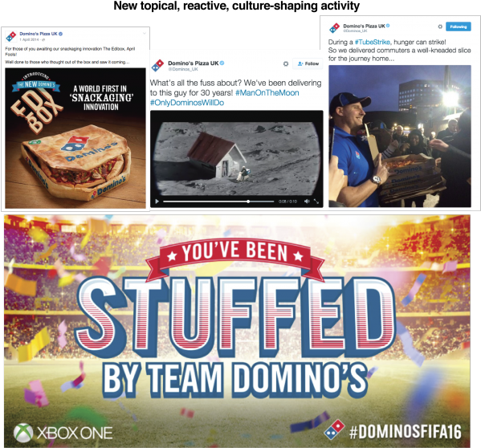Image resolution: width=481 pixels, height=448 pixels.
Task: Open gear menu on the TubeStrike tweet
Action: (x=440, y=26)
